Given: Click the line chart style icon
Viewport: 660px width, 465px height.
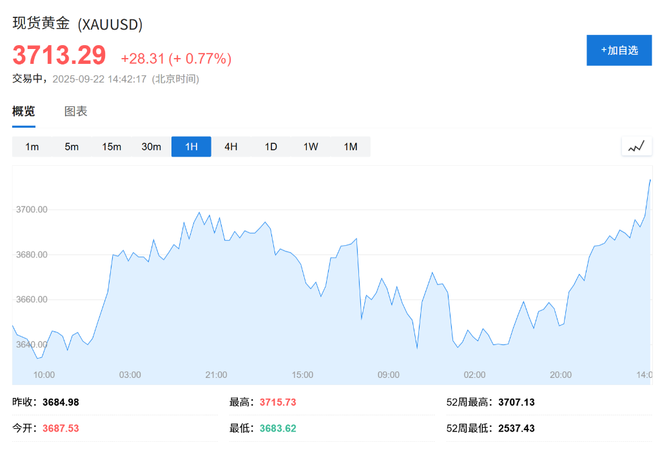Looking at the screenshot, I should coord(636,147).
